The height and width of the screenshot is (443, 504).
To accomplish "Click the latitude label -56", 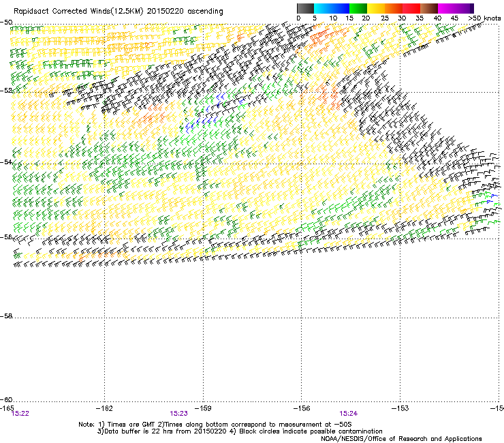I will 6,236.
